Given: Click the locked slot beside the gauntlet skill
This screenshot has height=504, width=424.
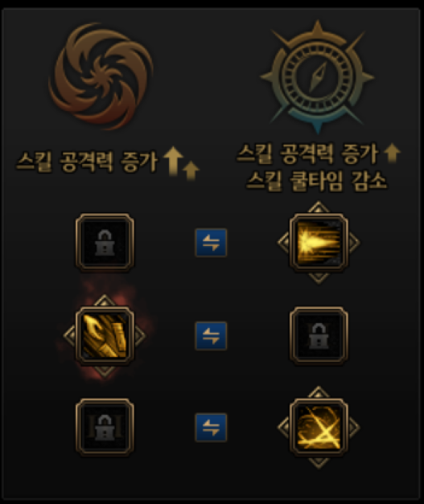Looking at the screenshot, I should click(319, 336).
